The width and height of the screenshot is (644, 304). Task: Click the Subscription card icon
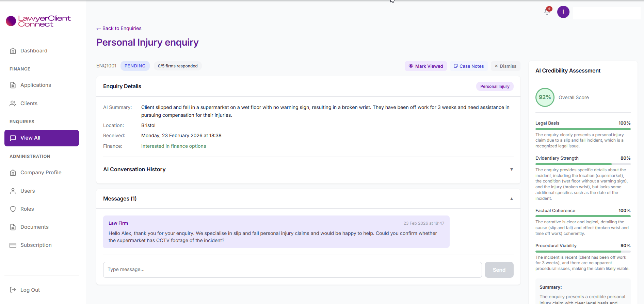(x=13, y=245)
